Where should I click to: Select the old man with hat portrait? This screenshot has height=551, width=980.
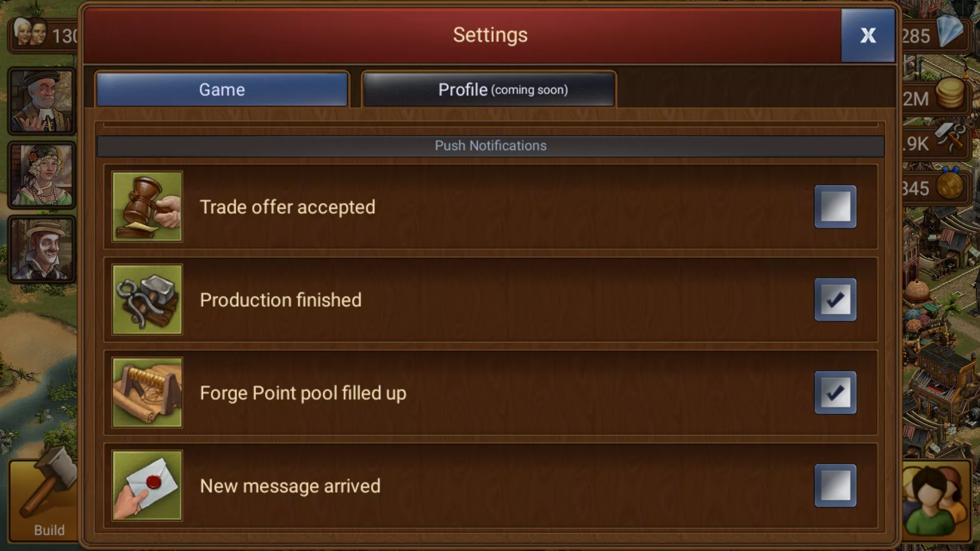click(42, 101)
